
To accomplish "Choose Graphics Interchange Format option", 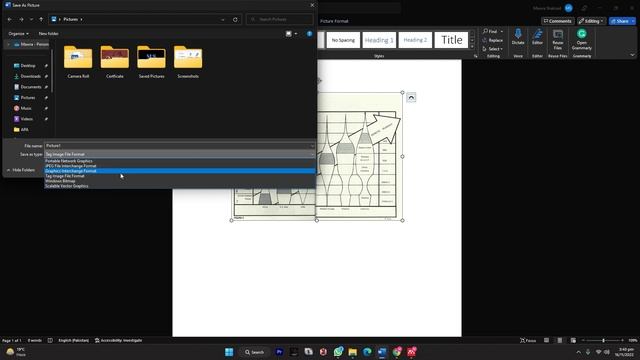I will [179, 171].
